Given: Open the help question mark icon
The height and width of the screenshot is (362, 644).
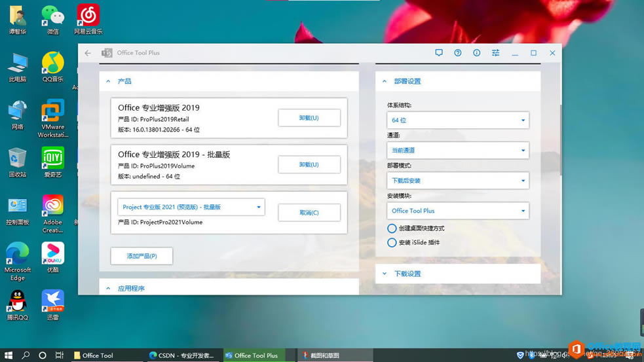Looking at the screenshot, I should [x=458, y=53].
